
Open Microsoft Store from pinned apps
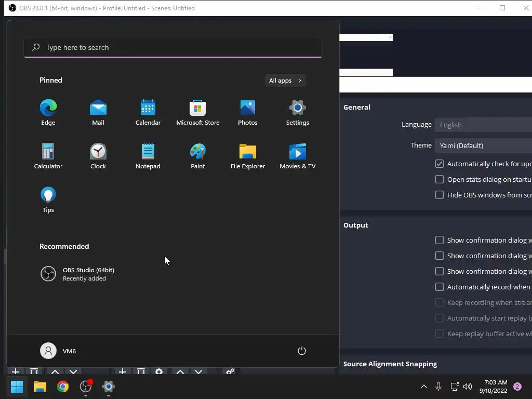click(198, 112)
